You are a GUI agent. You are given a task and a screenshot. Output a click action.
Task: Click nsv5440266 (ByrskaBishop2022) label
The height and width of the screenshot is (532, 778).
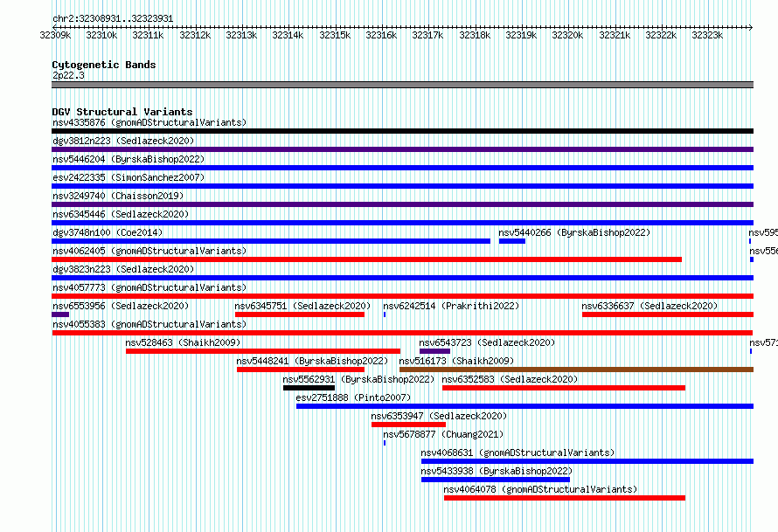pos(574,232)
